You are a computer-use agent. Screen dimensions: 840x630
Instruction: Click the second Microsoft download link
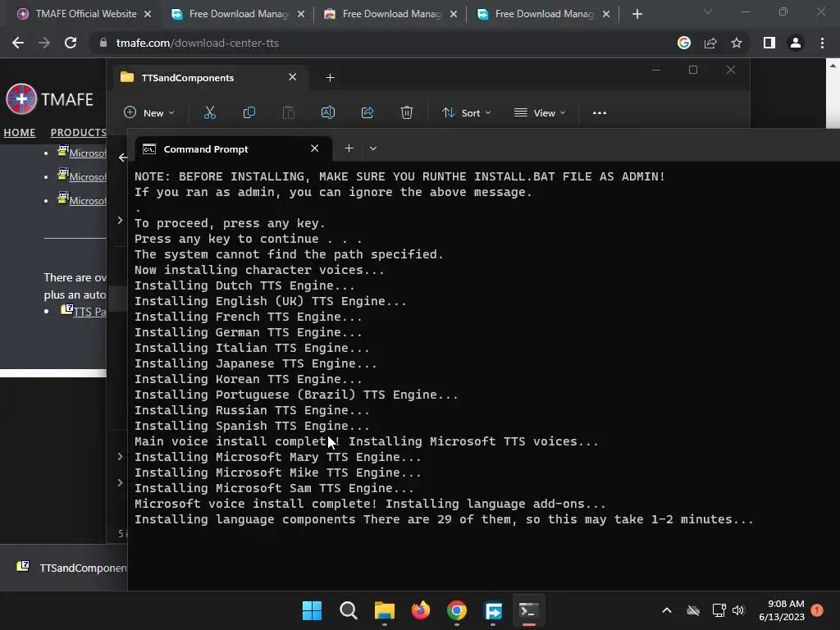pyautogui.click(x=87, y=177)
